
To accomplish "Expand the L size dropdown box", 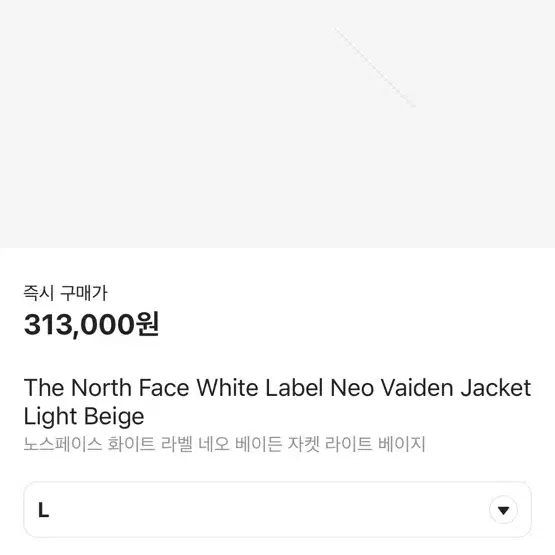I will pyautogui.click(x=277, y=510).
